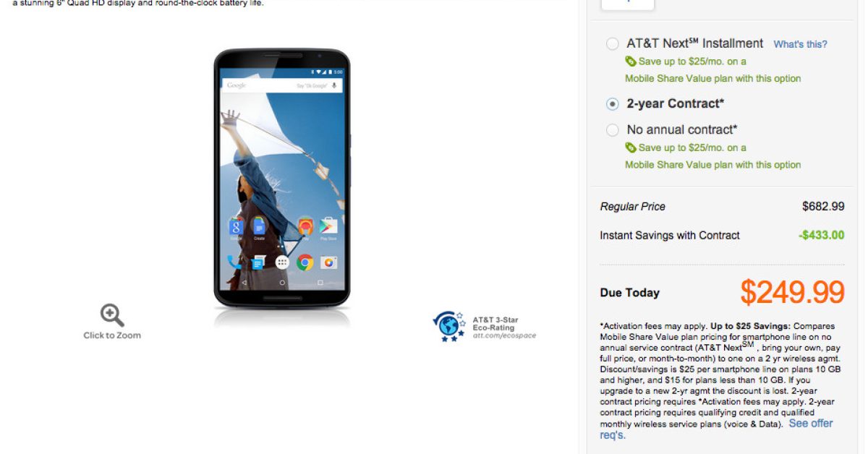Click the Play Store icon on phone screen
Viewport: 868px width, 454px height.
329,226
